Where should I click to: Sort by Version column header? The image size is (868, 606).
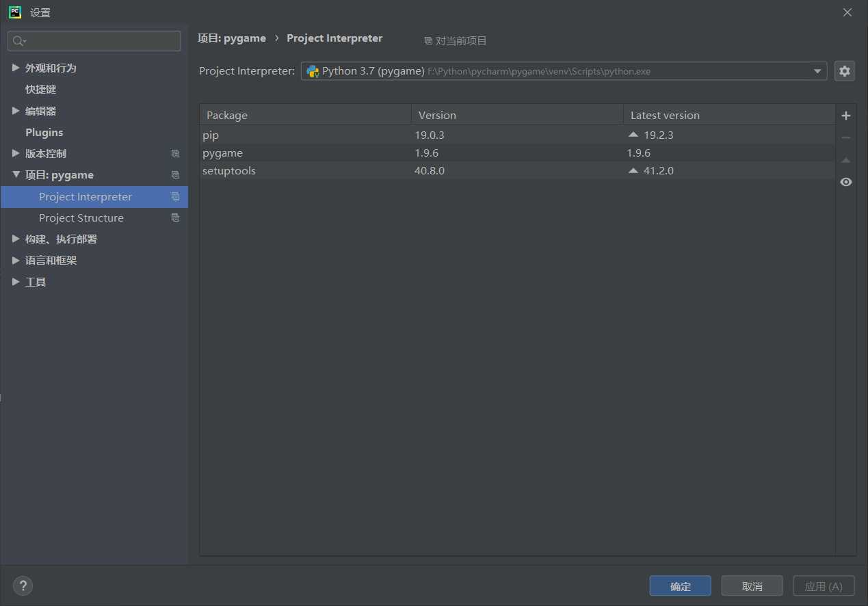pyautogui.click(x=517, y=115)
